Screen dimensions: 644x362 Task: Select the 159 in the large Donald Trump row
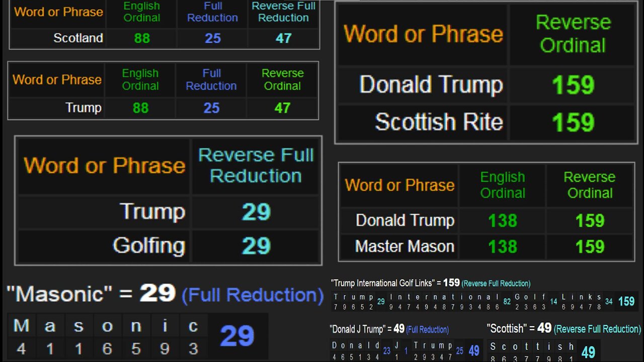[573, 85]
